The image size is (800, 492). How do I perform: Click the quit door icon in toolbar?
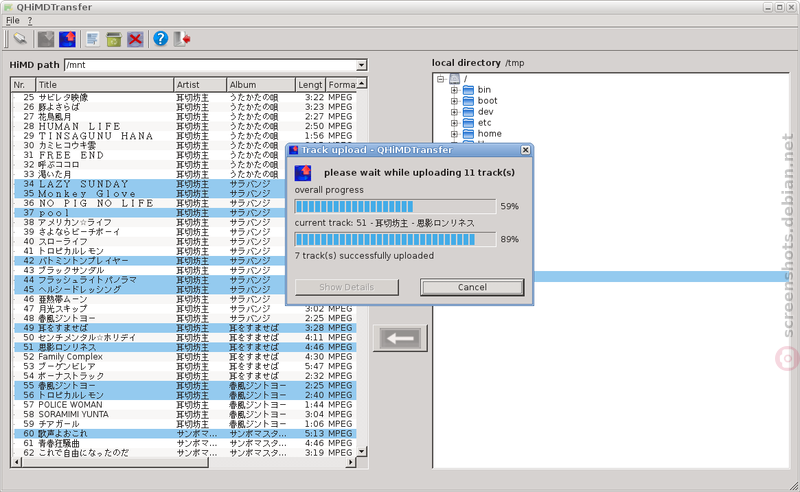click(x=182, y=39)
